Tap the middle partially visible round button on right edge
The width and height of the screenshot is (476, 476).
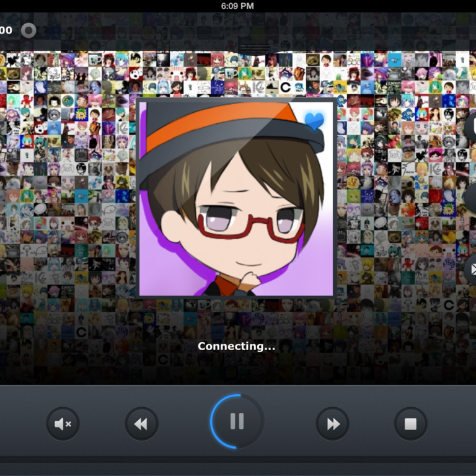point(471,198)
